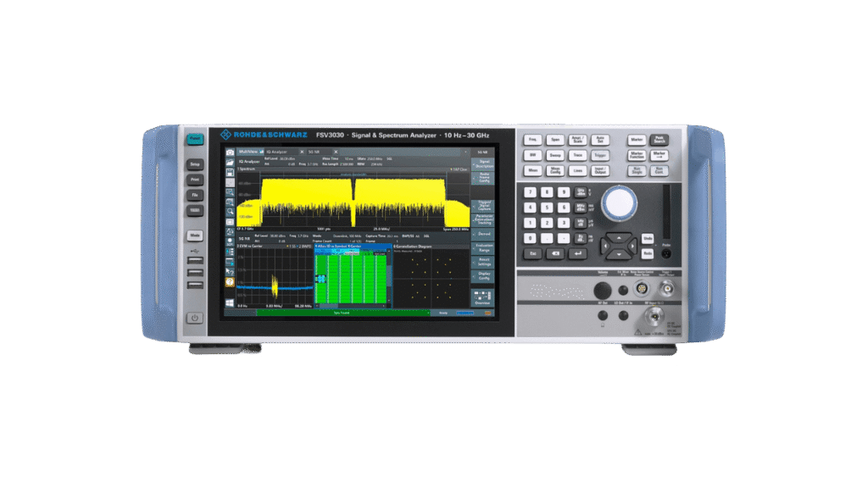This screenshot has width=868, height=488.
Task: Switch to the IQ Analyzer tab
Action: pyautogui.click(x=280, y=152)
